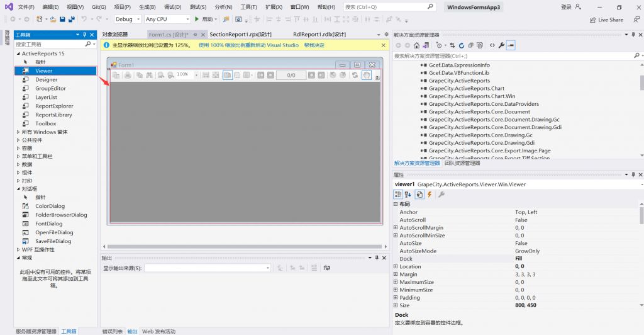
Task: Switch to RdlReport1.rdlx design tab
Action: 319,34
